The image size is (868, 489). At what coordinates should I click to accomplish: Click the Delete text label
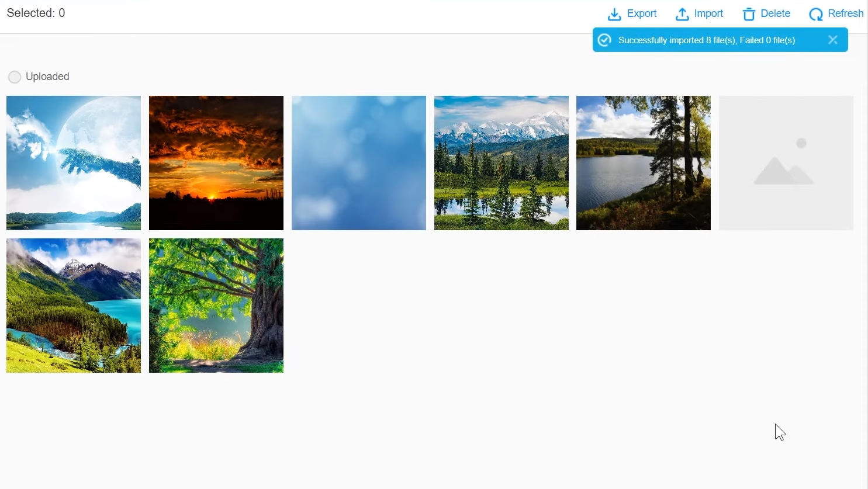coord(776,13)
